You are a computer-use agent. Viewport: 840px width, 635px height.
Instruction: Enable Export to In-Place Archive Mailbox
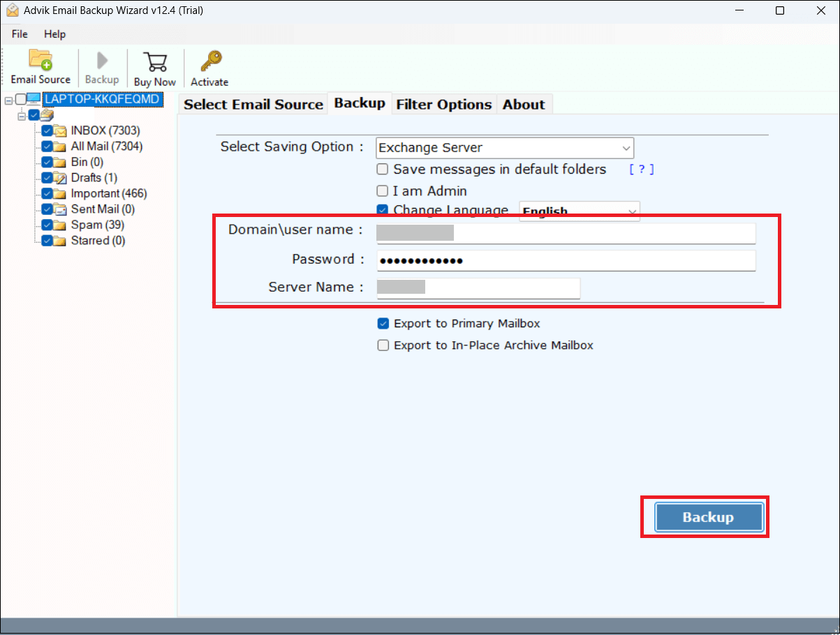point(383,345)
